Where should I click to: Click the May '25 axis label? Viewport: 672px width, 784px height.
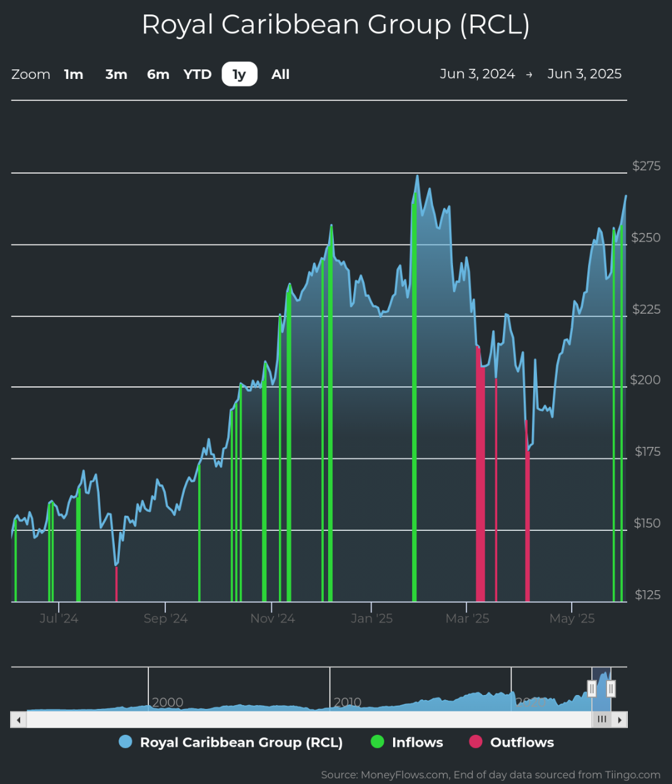[x=572, y=619]
